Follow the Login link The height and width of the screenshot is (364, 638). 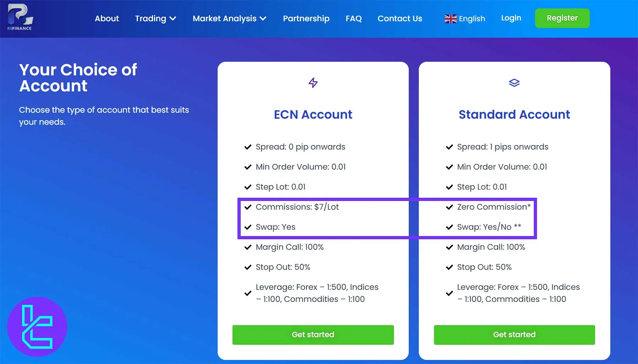[x=511, y=18]
